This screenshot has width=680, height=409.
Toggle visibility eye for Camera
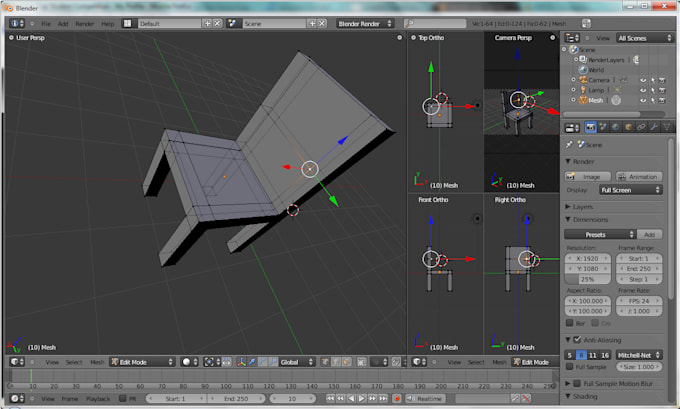(x=643, y=80)
